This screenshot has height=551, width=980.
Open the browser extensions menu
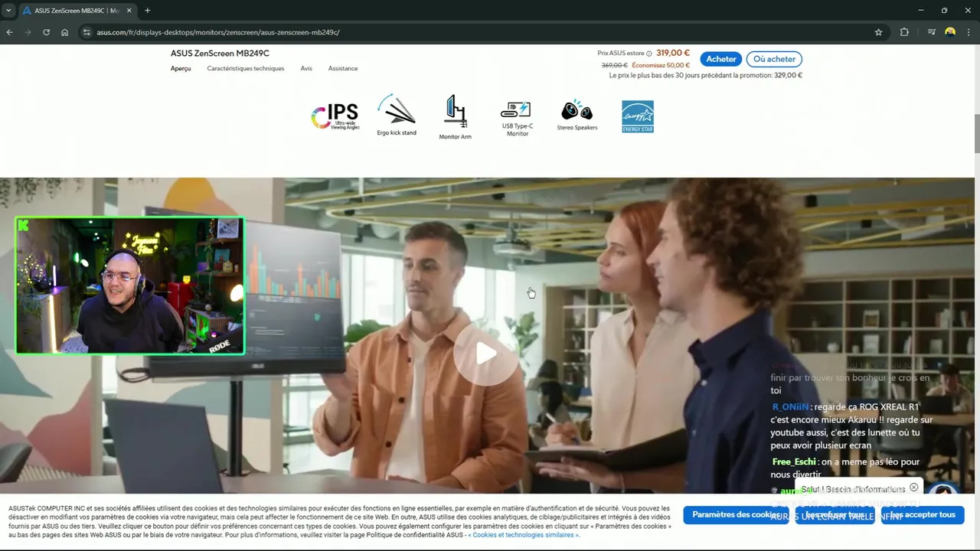(904, 32)
